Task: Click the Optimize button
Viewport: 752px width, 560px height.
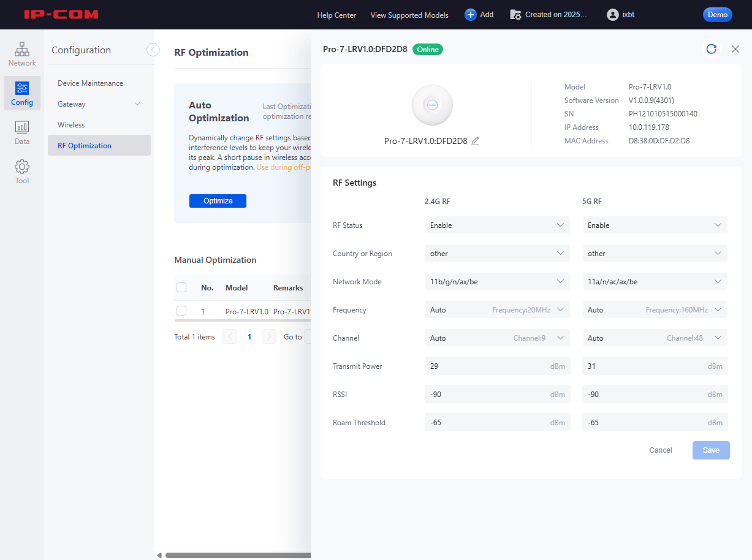Action: click(x=218, y=201)
